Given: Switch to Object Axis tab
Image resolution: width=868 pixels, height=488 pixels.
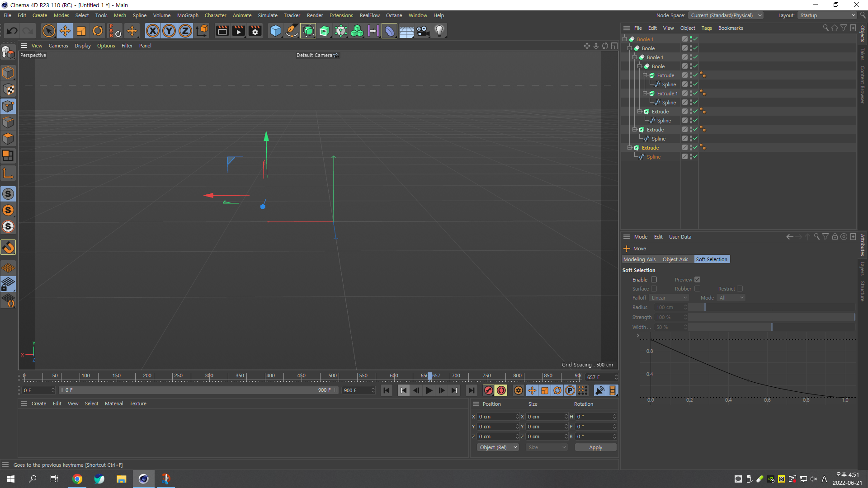Looking at the screenshot, I should (675, 259).
